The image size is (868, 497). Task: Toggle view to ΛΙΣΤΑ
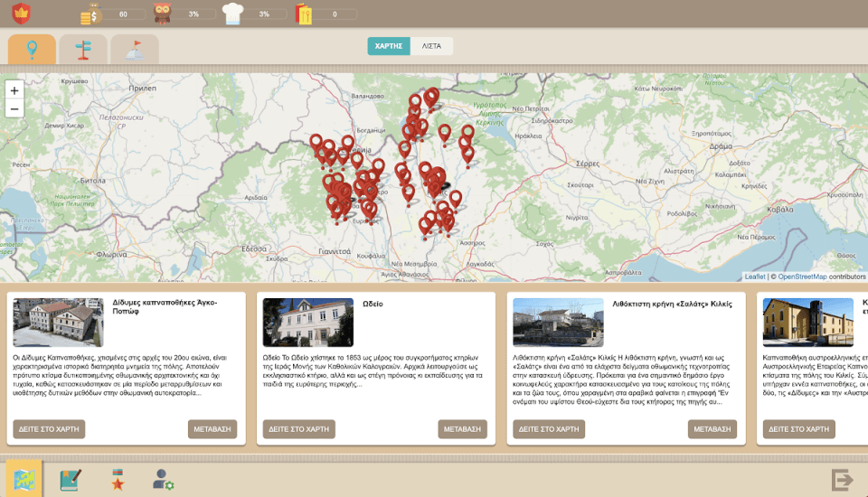(x=431, y=46)
